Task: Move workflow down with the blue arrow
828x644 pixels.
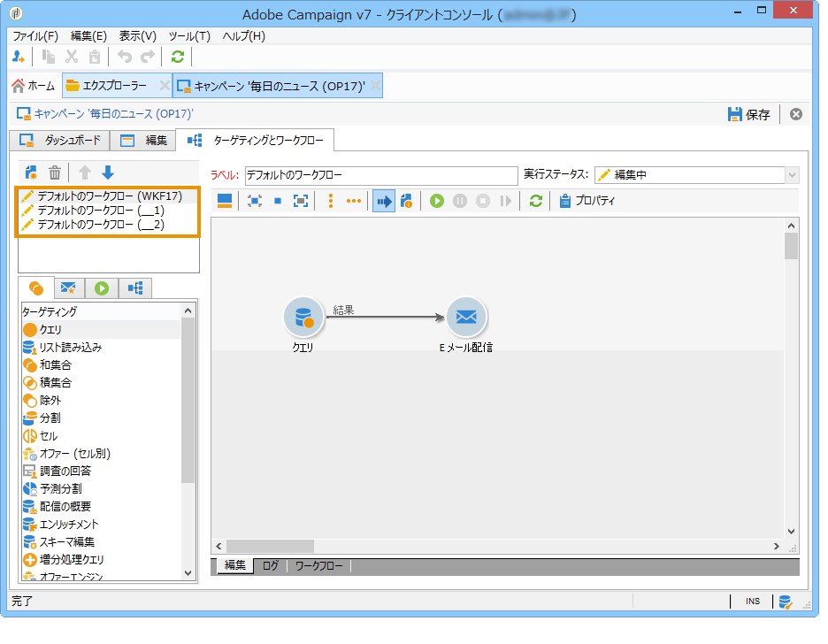Action: (108, 172)
